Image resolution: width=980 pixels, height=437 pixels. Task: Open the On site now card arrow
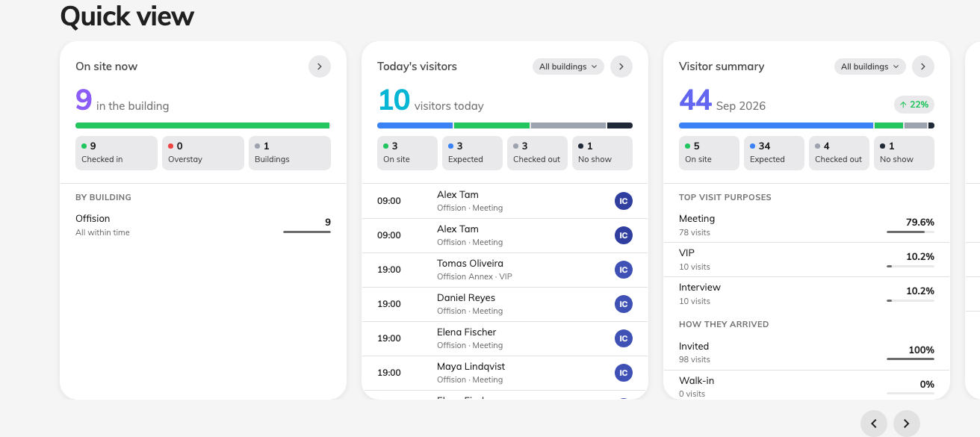(x=320, y=66)
